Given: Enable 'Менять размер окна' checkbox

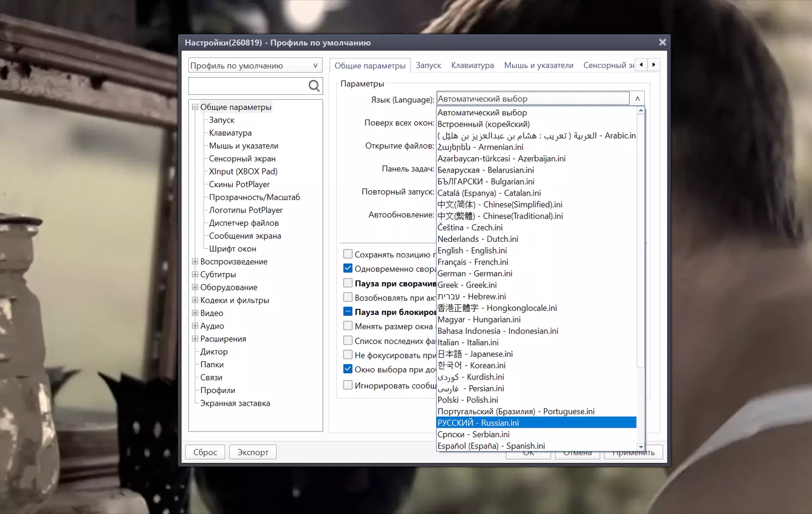Looking at the screenshot, I should point(348,326).
